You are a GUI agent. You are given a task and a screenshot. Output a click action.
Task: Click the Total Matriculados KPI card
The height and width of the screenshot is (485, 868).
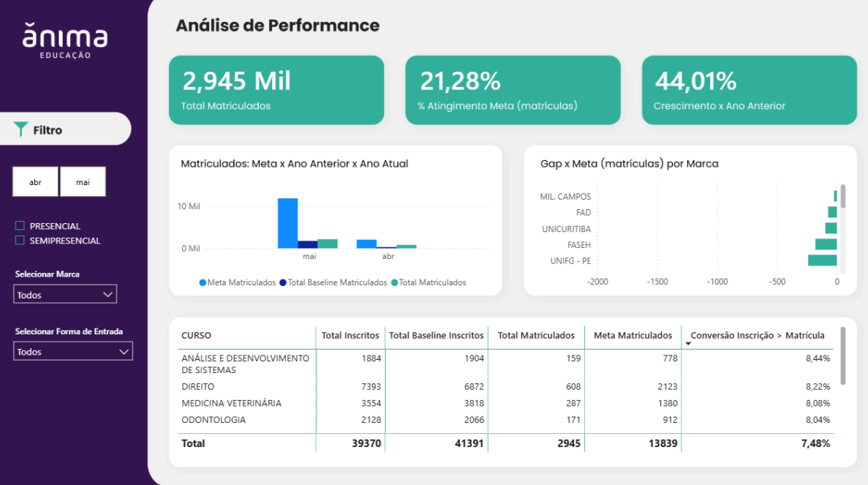pyautogui.click(x=276, y=90)
